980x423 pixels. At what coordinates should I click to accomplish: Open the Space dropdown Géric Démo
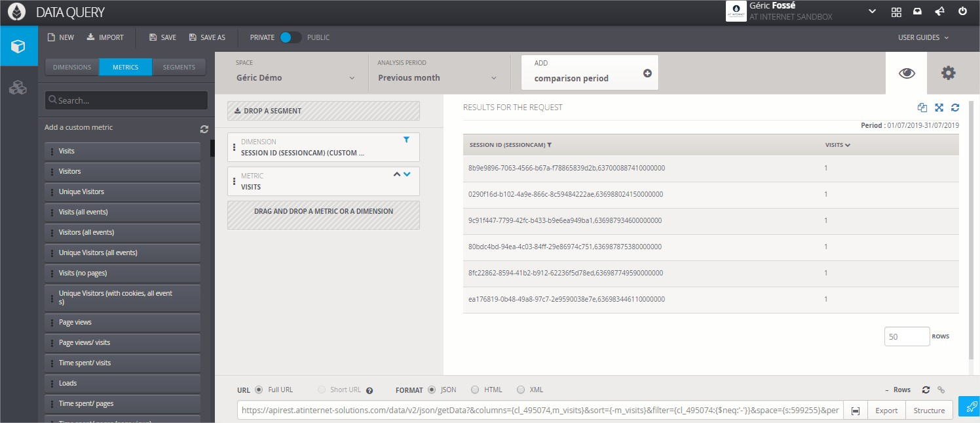point(295,77)
